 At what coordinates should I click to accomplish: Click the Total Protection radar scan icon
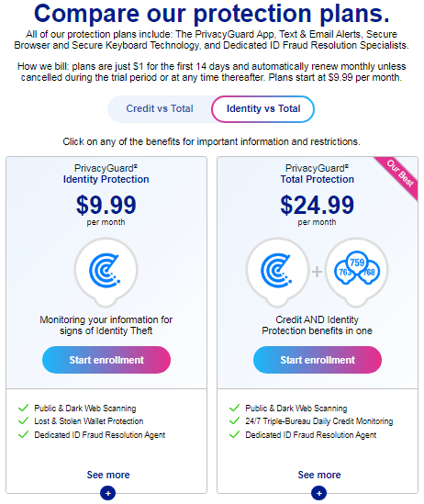point(277,271)
